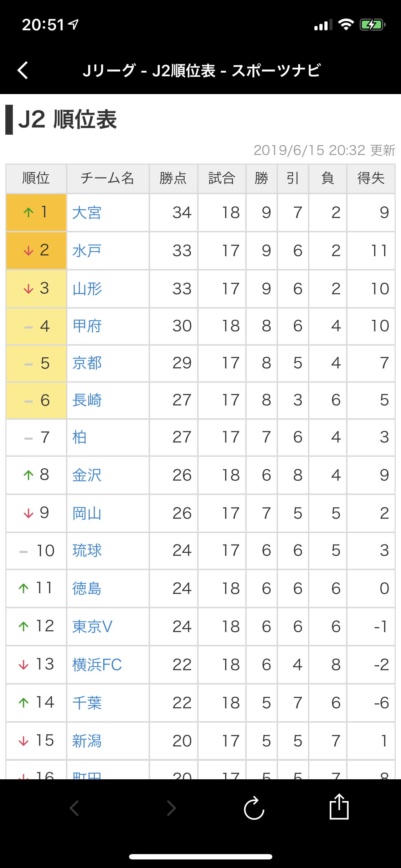Image resolution: width=401 pixels, height=868 pixels.
Task: Tap the green up arrow beside rank 1
Action: (29, 213)
